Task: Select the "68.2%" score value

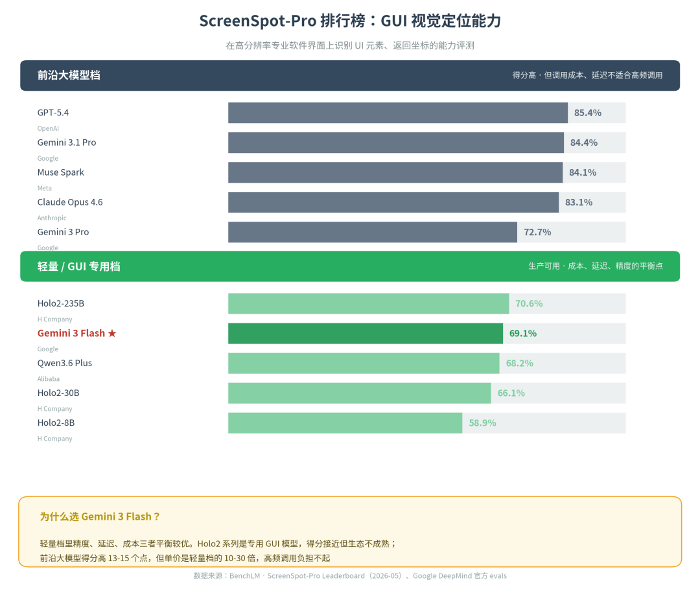Action: (520, 364)
